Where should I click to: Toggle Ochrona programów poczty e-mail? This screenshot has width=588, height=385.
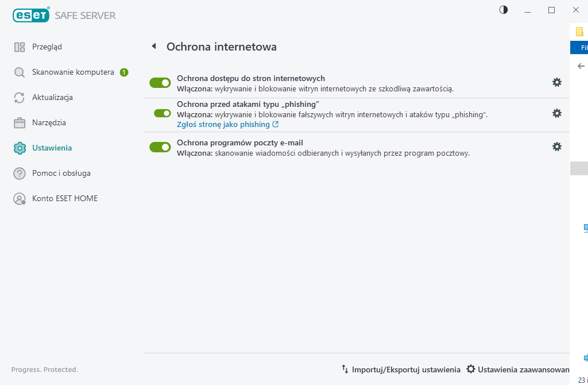point(160,147)
